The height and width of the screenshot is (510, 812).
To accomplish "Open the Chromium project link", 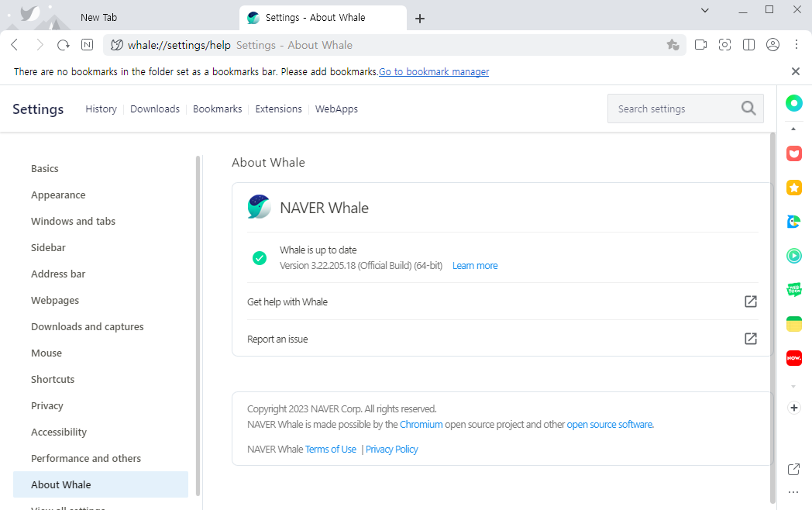I will click(421, 424).
